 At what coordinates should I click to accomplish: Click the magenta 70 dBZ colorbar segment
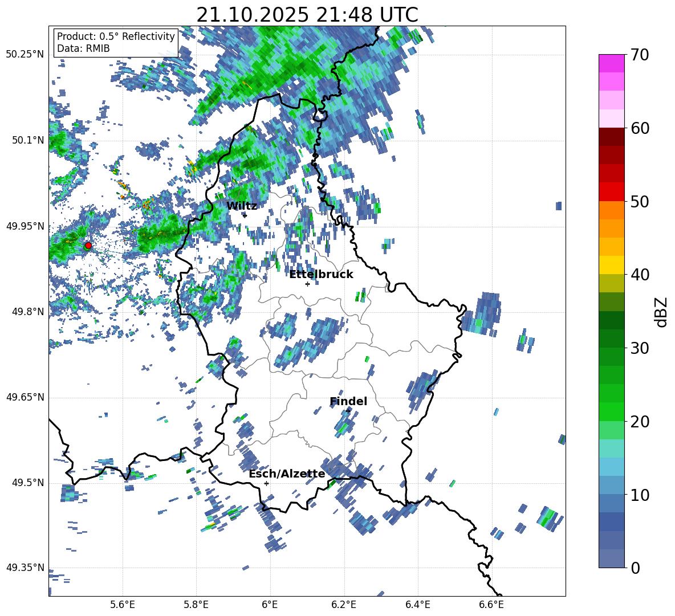(611, 63)
